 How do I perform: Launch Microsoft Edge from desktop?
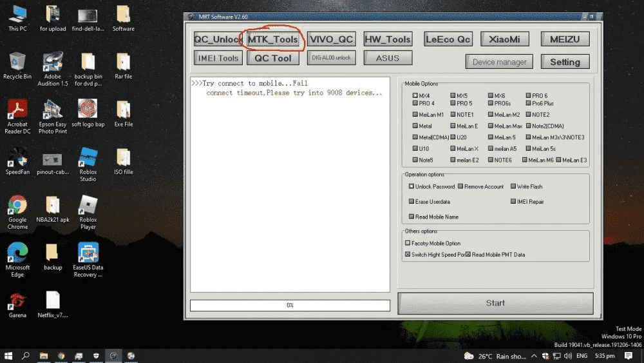[x=17, y=260]
